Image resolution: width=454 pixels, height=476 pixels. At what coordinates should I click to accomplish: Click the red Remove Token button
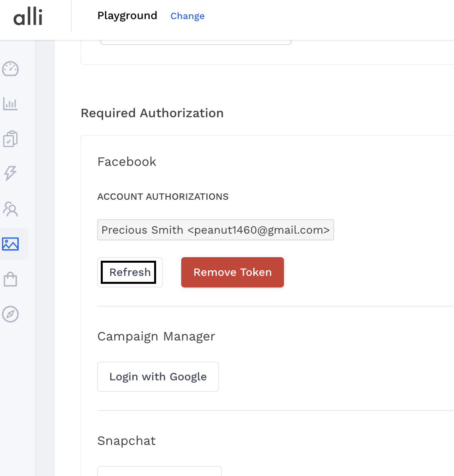click(233, 272)
